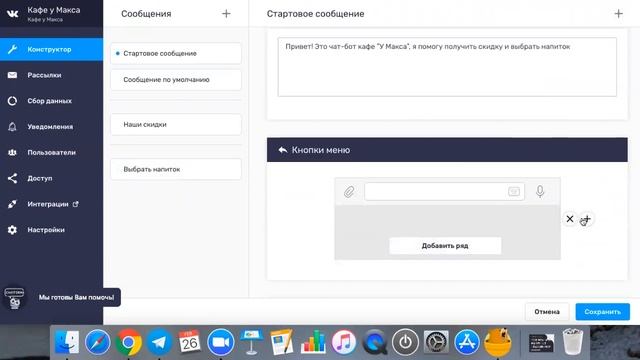Open App Store from the dock
Viewport: 640px width, 360px height.
click(x=467, y=342)
